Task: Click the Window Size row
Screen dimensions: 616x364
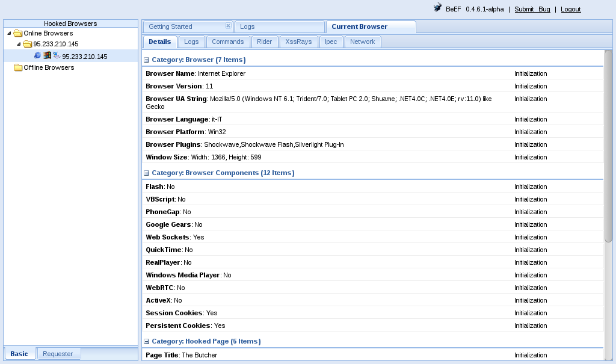Action: pos(373,157)
